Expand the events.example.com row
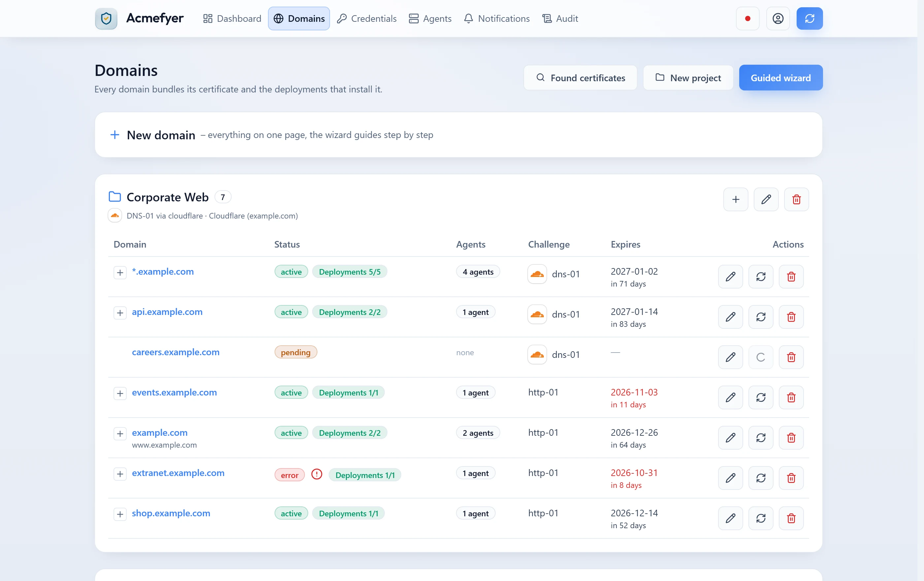 [120, 393]
